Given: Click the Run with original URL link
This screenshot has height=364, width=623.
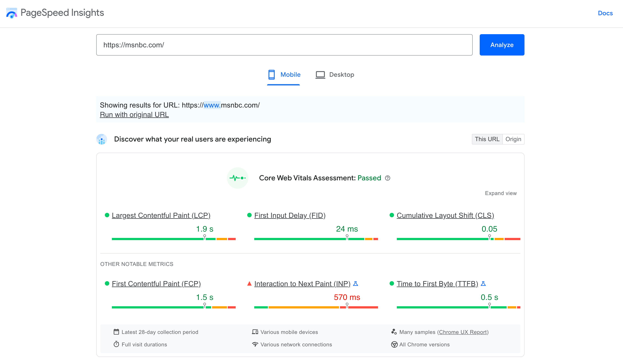Looking at the screenshot, I should tap(134, 114).
